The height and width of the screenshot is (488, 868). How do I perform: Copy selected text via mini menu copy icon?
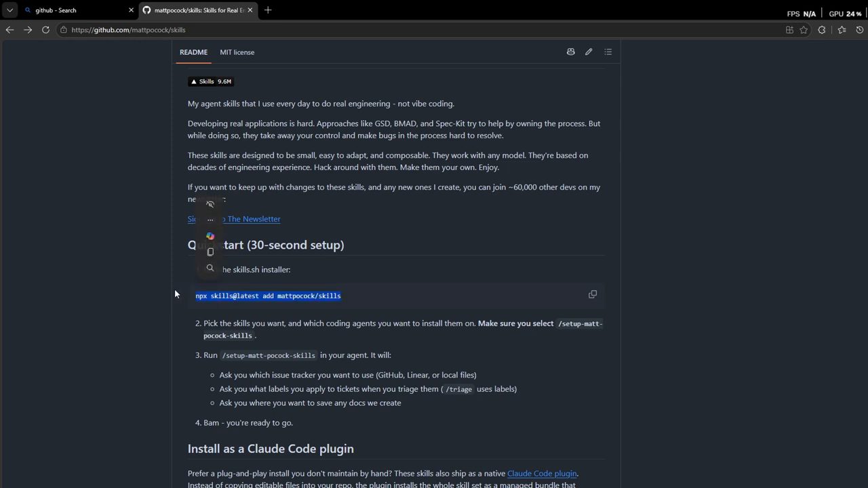210,251
